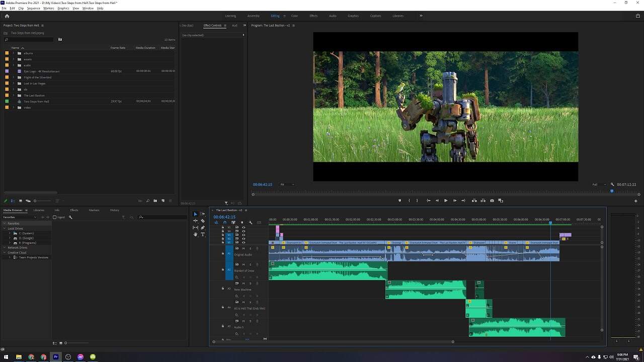The width and height of the screenshot is (644, 362).
Task: Expand the albums bin
Action: coord(14,53)
